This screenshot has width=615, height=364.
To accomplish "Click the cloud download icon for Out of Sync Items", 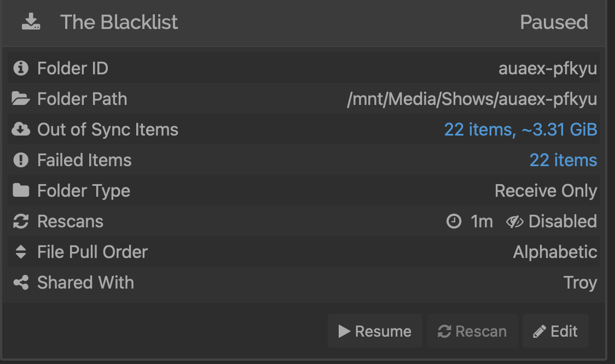I will click(21, 130).
